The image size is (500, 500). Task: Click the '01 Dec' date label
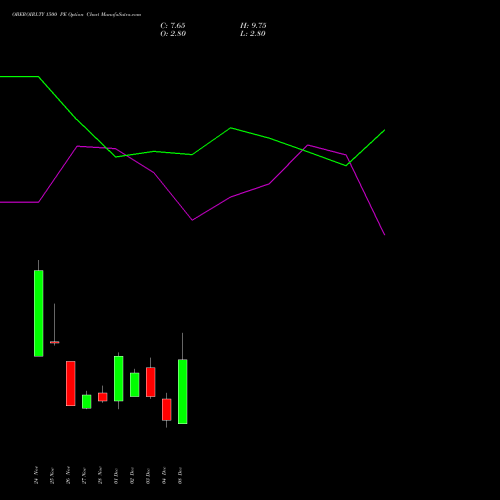116,475
